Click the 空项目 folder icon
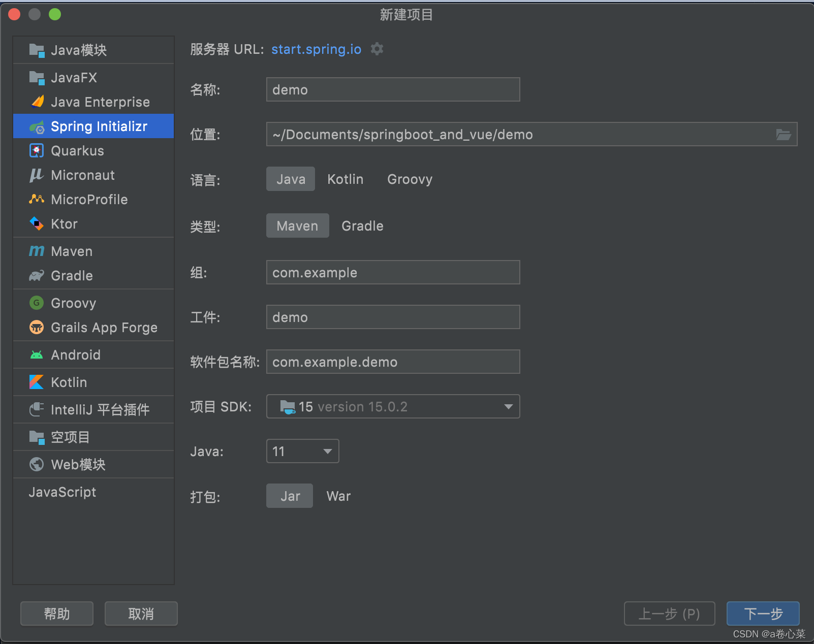Screen dimensions: 814x644 (x=37, y=437)
